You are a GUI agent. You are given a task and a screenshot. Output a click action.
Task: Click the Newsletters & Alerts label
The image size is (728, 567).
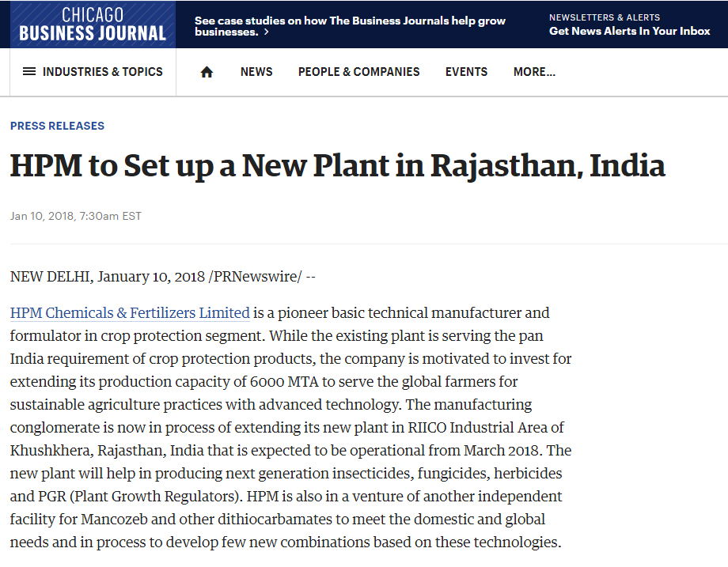click(x=604, y=17)
